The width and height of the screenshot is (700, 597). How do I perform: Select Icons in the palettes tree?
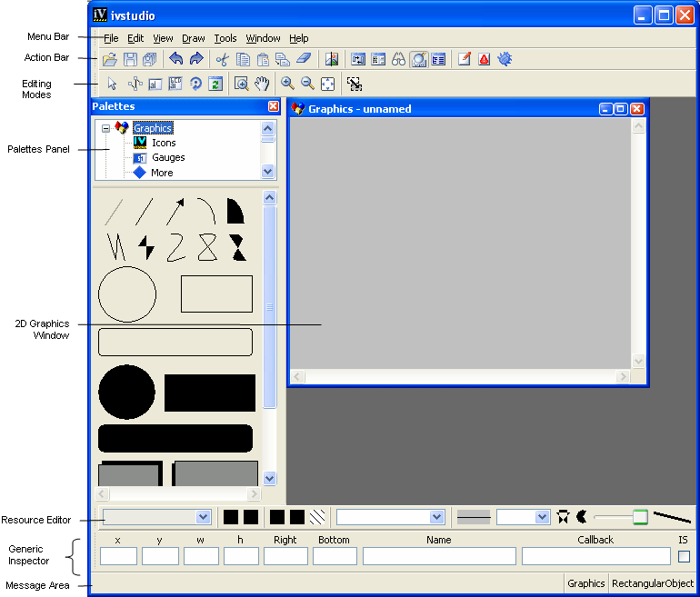164,143
